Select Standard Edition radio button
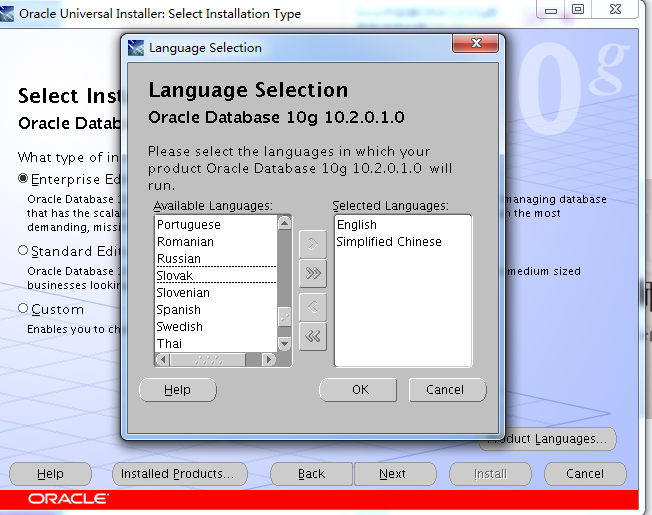Viewport: 652px width, 515px height. [23, 251]
